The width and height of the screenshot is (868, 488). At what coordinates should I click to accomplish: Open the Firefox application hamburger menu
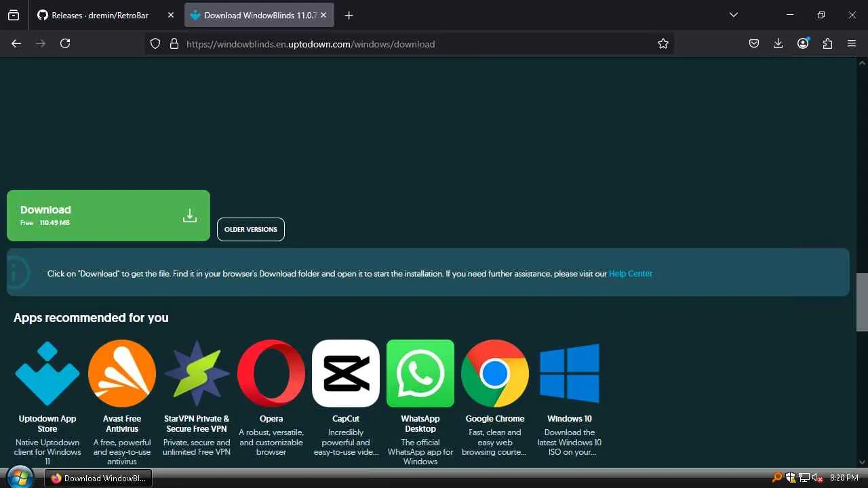[x=852, y=43]
